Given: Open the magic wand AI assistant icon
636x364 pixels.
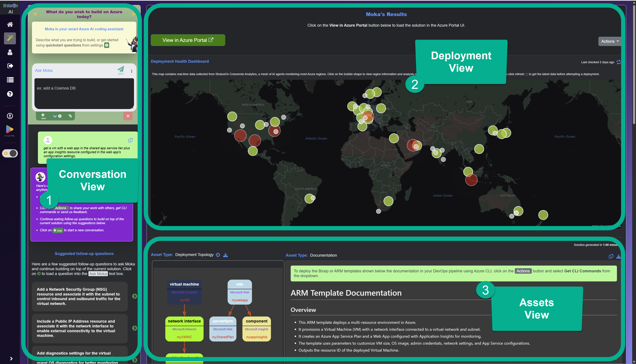Looking at the screenshot, I should click(x=10, y=38).
